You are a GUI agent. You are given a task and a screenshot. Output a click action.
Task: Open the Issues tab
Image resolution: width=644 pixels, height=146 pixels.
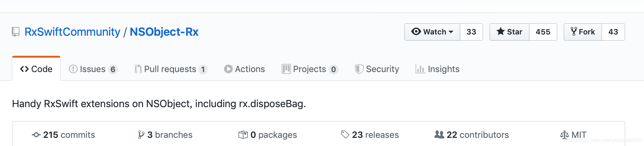(x=93, y=69)
